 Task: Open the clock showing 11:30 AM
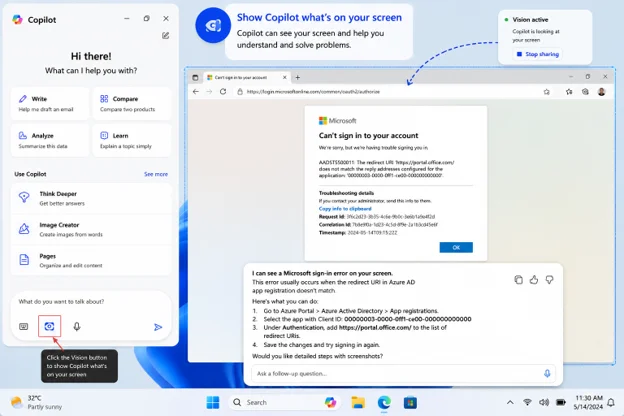(588, 402)
